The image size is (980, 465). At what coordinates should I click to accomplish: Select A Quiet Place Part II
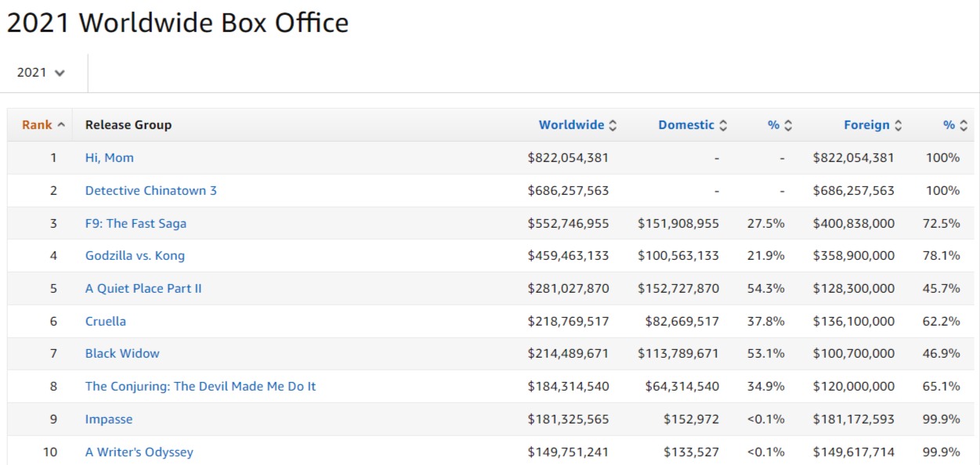tap(143, 289)
